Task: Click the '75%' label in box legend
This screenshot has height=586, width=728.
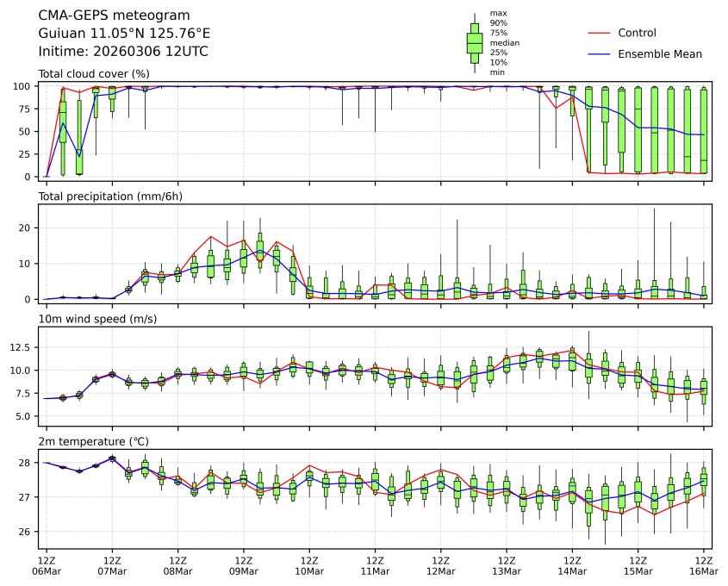Action: pyautogui.click(x=499, y=33)
